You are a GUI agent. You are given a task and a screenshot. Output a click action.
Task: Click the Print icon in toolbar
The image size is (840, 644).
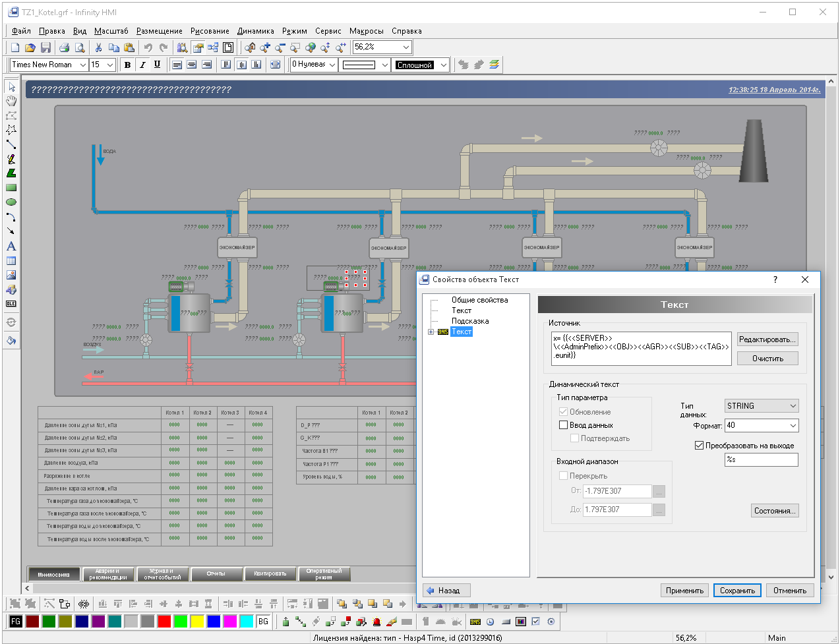[x=64, y=47]
